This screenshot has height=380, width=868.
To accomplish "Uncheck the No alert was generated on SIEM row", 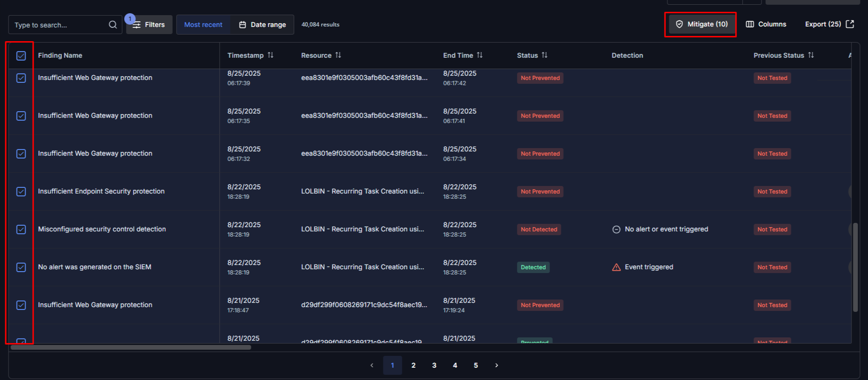I will (21, 267).
